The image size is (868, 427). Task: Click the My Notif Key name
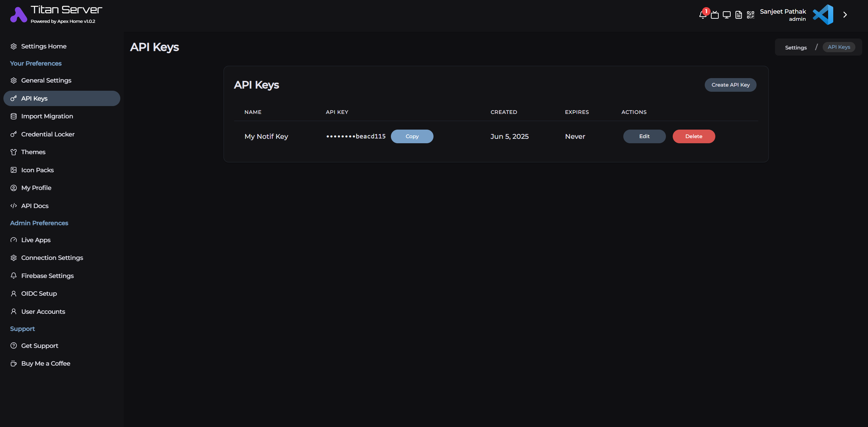(266, 136)
